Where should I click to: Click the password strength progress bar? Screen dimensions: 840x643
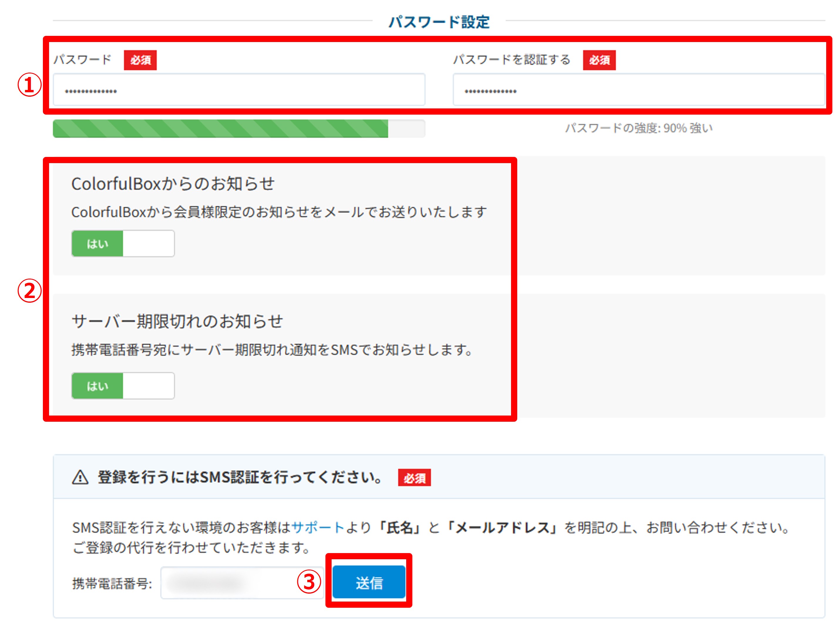(239, 129)
